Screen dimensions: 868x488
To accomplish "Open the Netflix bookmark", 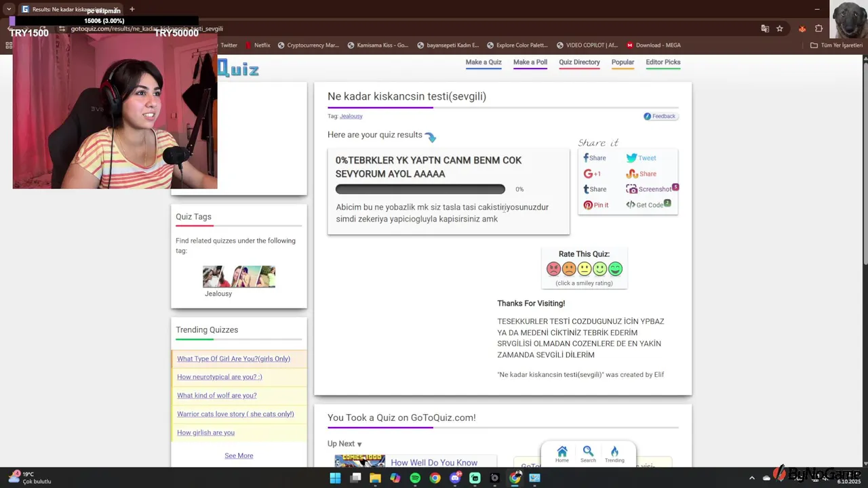I will click(257, 45).
